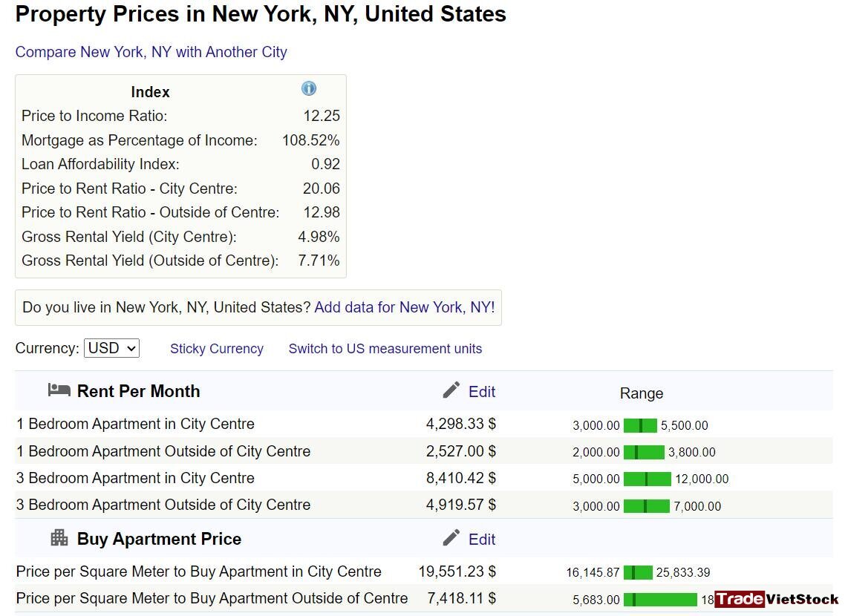This screenshot has width=848, height=616.
Task: Click range bar for Buy Apartment in City Centre
Action: [x=638, y=572]
